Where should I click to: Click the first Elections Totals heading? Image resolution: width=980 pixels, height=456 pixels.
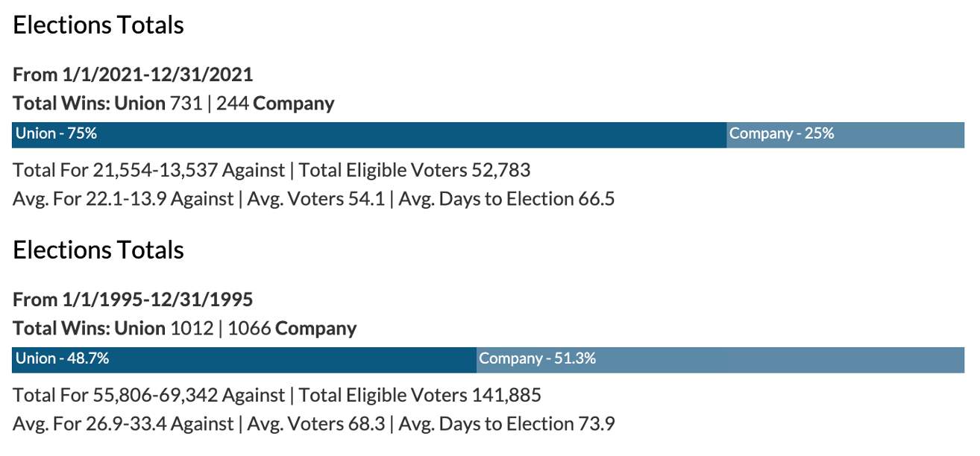98,25
